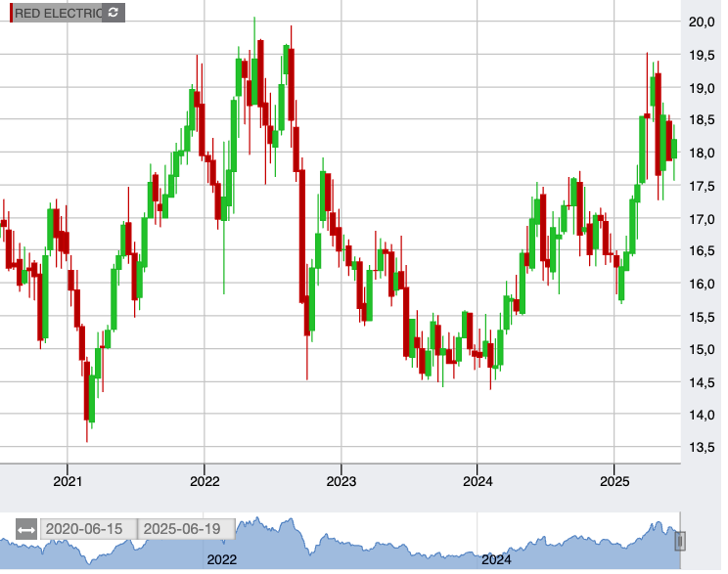Image resolution: width=728 pixels, height=574 pixels.
Task: Click the 18,0 price axis label
Action: pos(702,153)
